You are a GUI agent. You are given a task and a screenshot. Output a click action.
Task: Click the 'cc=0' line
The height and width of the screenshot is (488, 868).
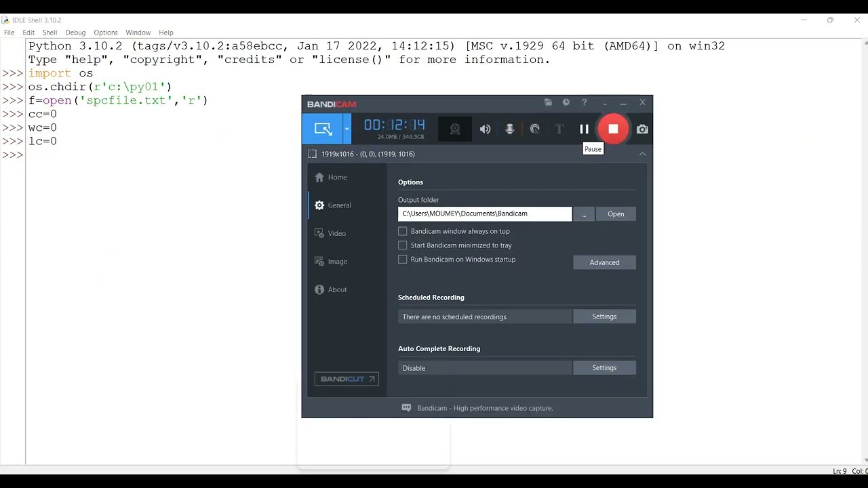43,114
